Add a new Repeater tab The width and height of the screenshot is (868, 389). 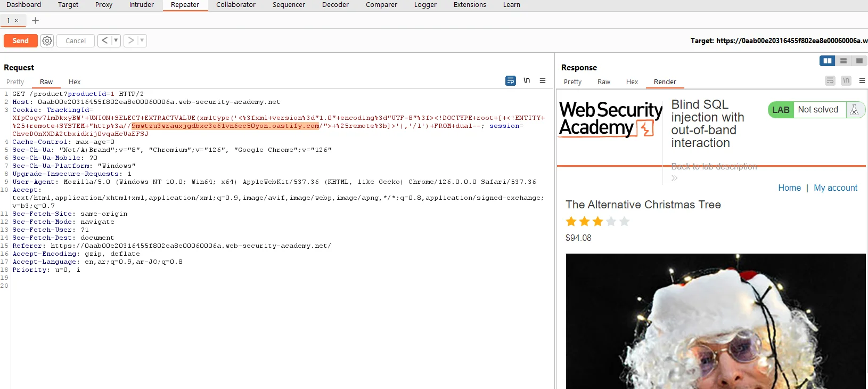pyautogui.click(x=36, y=20)
